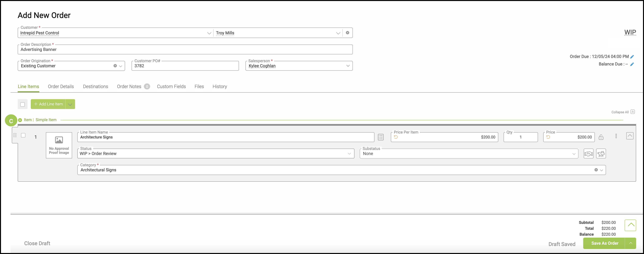Expand the Salesperson Kylee Coghlan dropdown
This screenshot has width=644, height=254.
tap(348, 66)
